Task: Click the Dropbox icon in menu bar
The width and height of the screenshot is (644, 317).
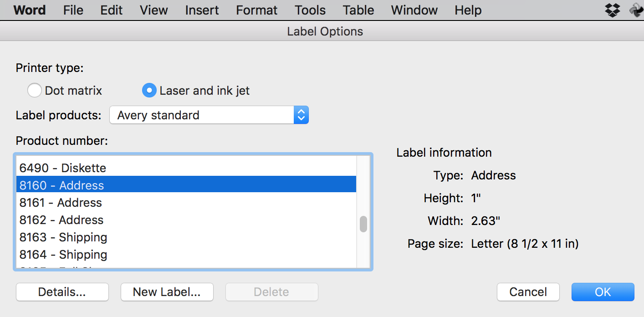Action: [x=613, y=10]
